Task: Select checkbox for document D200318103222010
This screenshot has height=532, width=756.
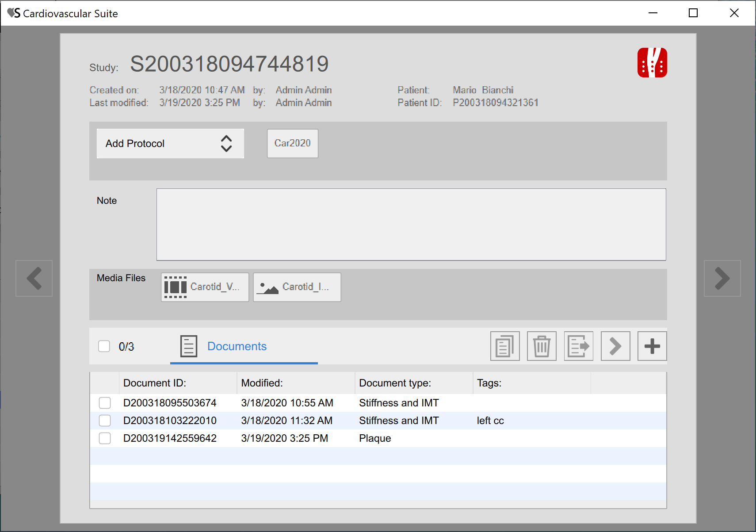Action: 105,421
